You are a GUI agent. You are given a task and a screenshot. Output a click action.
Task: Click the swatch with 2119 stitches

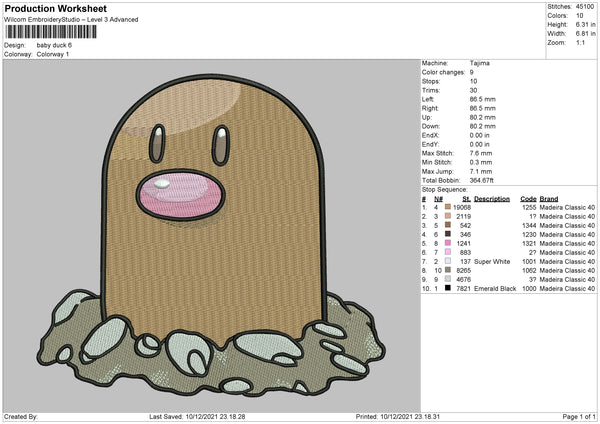pos(448,216)
